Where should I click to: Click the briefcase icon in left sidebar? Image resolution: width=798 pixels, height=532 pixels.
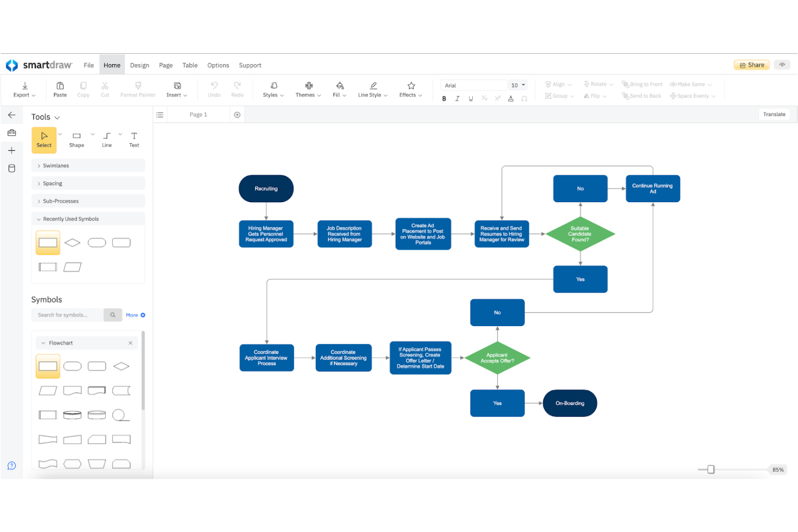(x=12, y=133)
